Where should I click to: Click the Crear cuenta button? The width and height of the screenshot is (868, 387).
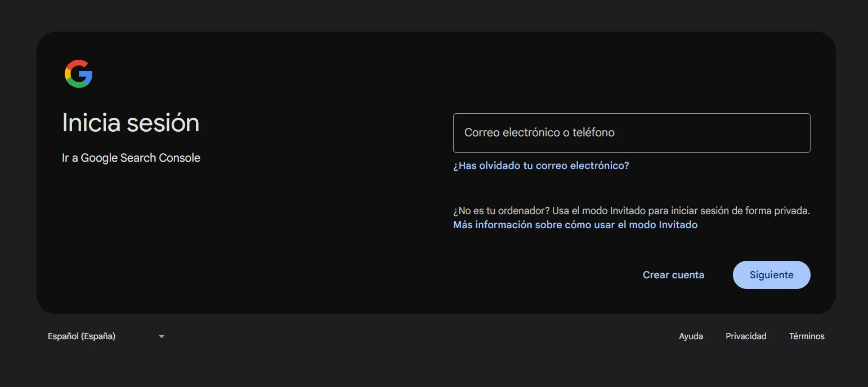click(x=673, y=275)
